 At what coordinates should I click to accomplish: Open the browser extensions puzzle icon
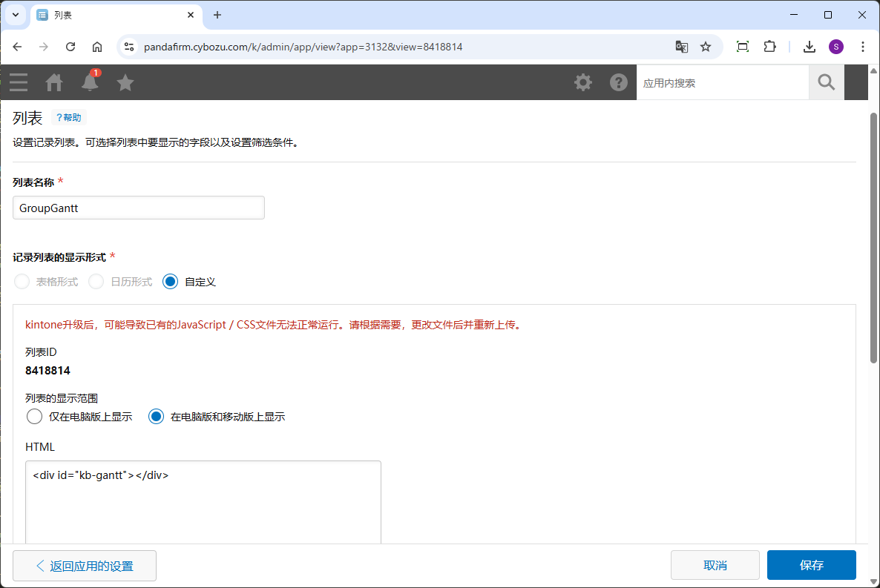[769, 47]
